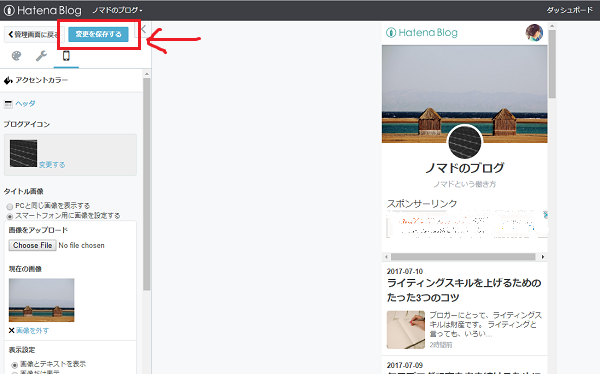Image resolution: width=600 pixels, height=374 pixels.
Task: Click the user avatar in preview header
Action: pos(534,33)
